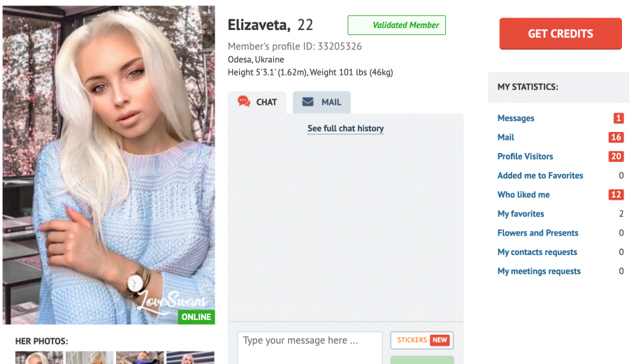Open the Stickers panel

point(421,340)
